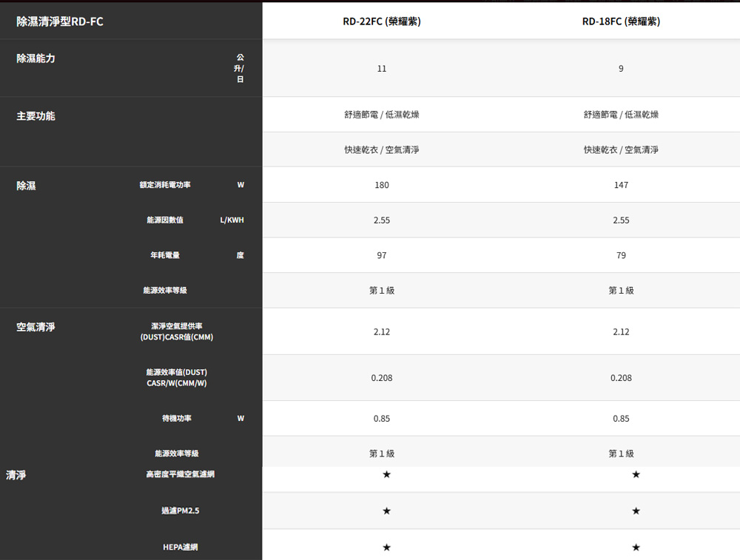Click 快速乾衣 / 空氣清淨 cell under RD-22FC

tap(382, 149)
